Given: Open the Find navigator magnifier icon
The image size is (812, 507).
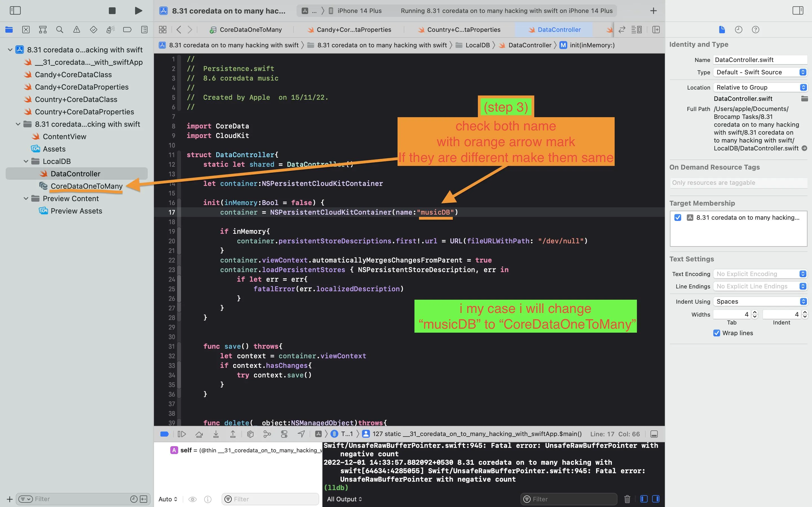Looking at the screenshot, I should pyautogui.click(x=60, y=30).
